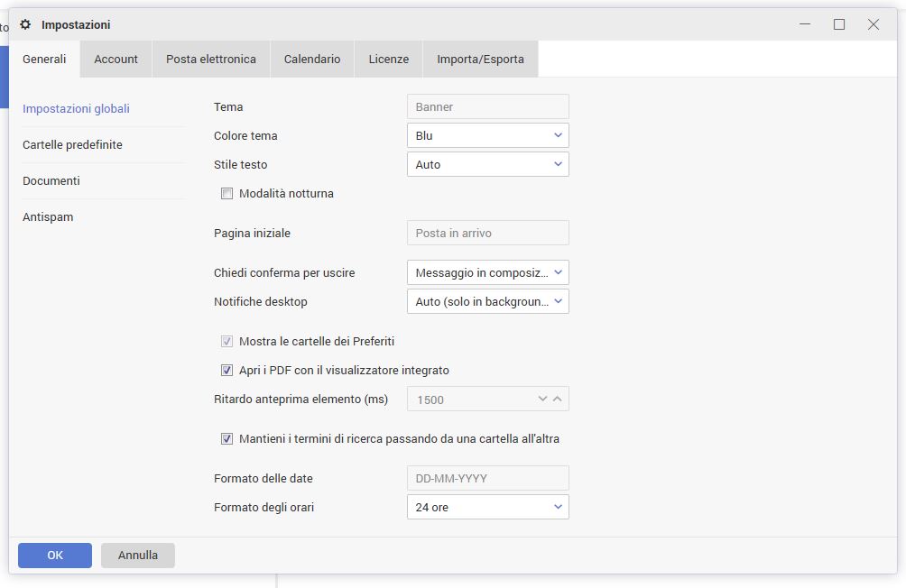Open the Posta elettronica tab
The height and width of the screenshot is (588, 906).
[211, 60]
